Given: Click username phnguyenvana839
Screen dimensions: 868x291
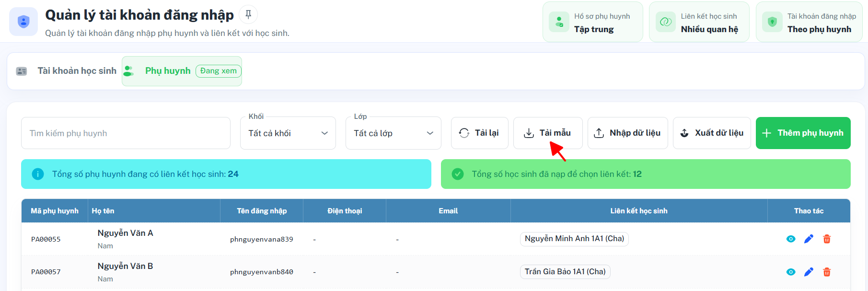Looking at the screenshot, I should [262, 239].
